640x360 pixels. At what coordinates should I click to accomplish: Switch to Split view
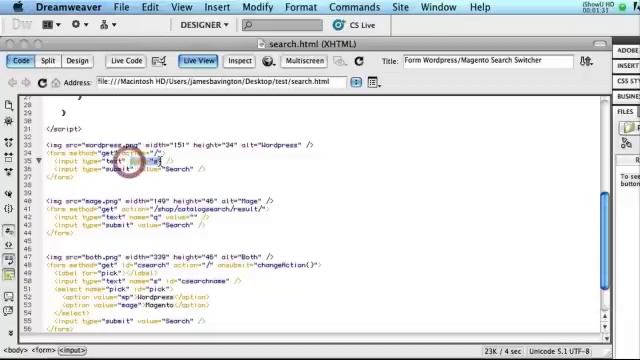tap(48, 61)
